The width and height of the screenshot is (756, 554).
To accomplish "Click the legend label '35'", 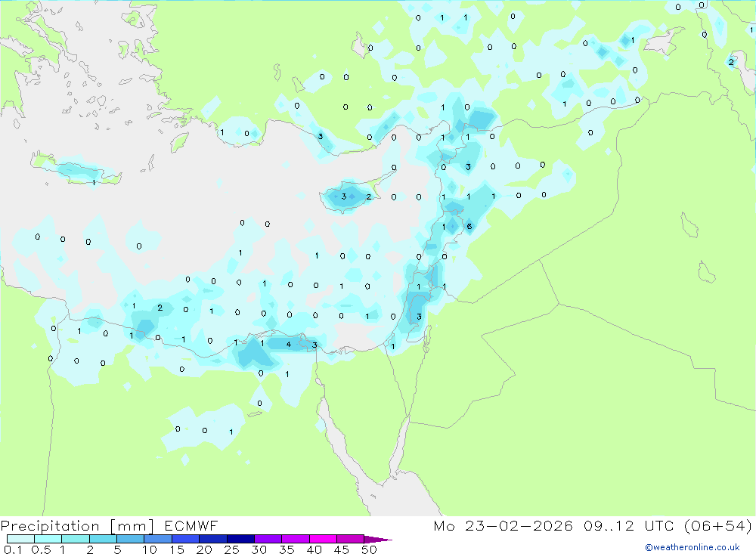I will 287,549.
